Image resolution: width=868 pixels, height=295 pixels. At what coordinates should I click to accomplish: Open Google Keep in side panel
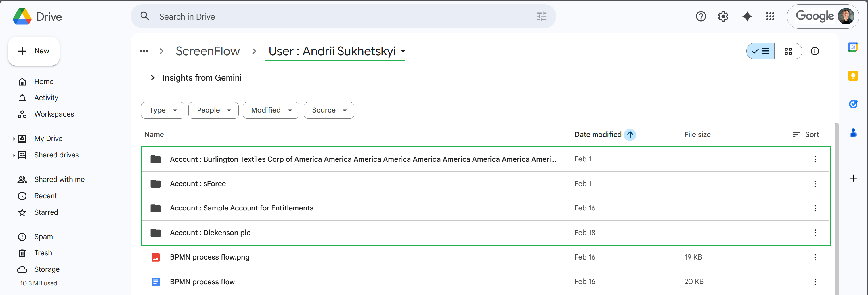pyautogui.click(x=853, y=75)
